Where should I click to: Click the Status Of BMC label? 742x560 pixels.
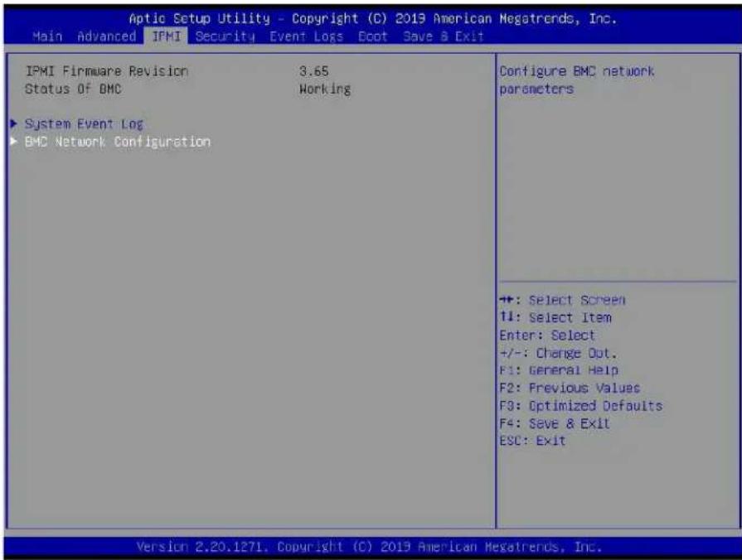pos(73,89)
